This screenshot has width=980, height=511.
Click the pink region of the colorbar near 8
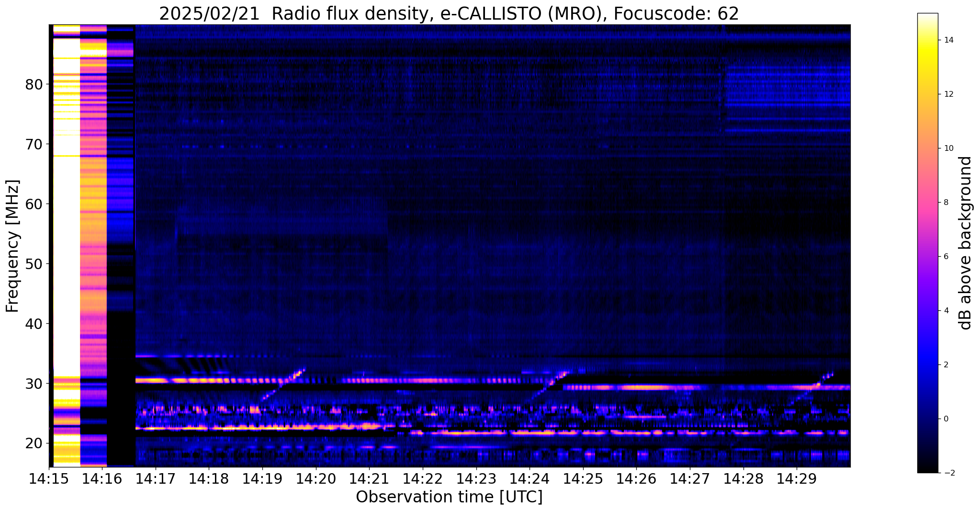click(x=927, y=203)
